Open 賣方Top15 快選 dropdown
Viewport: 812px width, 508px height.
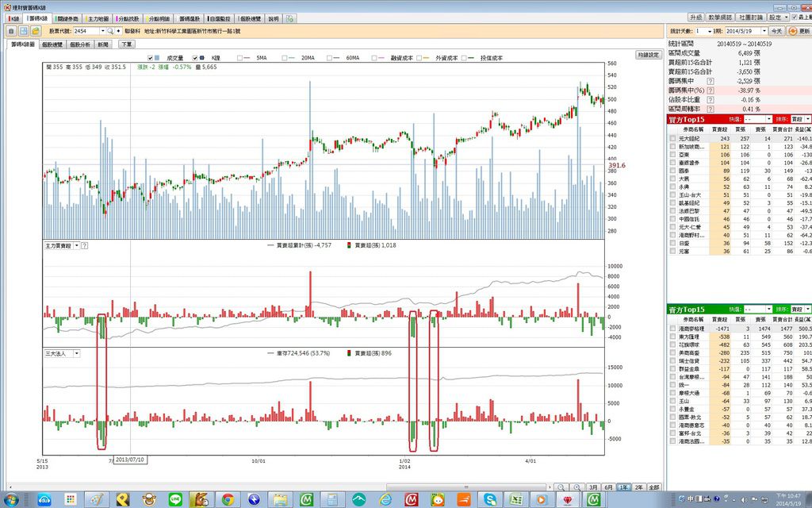[769, 309]
